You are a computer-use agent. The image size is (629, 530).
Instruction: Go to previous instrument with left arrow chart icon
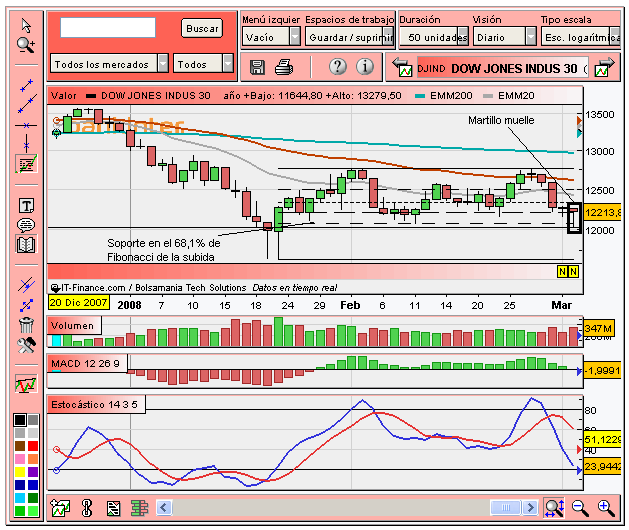402,67
